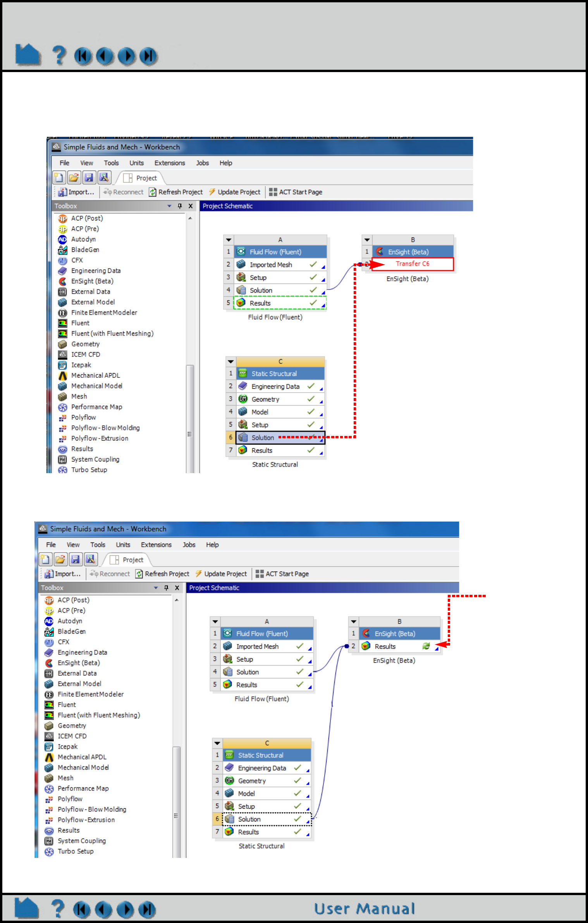The image size is (588, 923).
Task: Open File menu in upper Workbench window
Action: point(64,163)
